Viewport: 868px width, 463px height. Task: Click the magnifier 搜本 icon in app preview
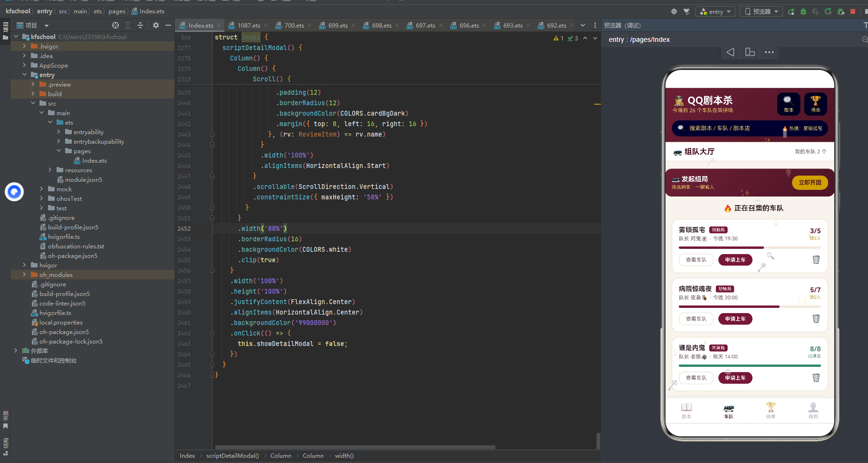[x=789, y=104]
